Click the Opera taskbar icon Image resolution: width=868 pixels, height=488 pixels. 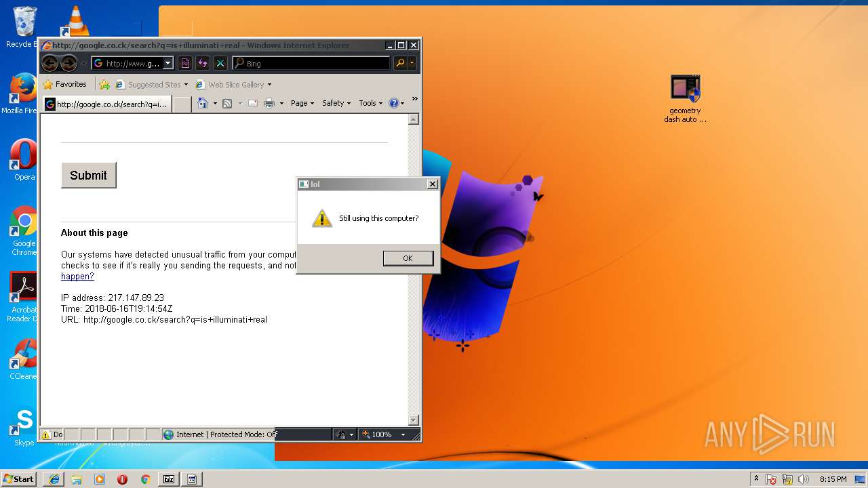[122, 479]
